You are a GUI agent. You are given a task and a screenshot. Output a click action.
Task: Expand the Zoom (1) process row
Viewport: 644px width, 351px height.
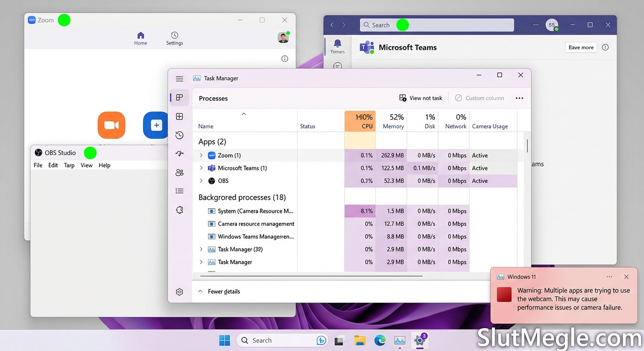pyautogui.click(x=201, y=155)
